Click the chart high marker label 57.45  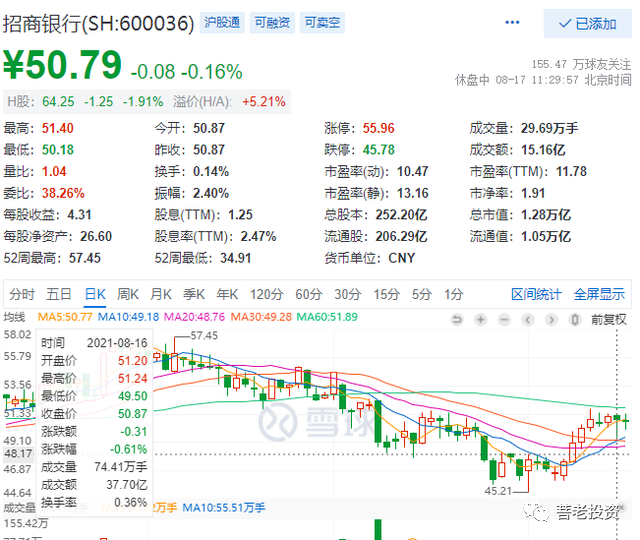coord(204,336)
